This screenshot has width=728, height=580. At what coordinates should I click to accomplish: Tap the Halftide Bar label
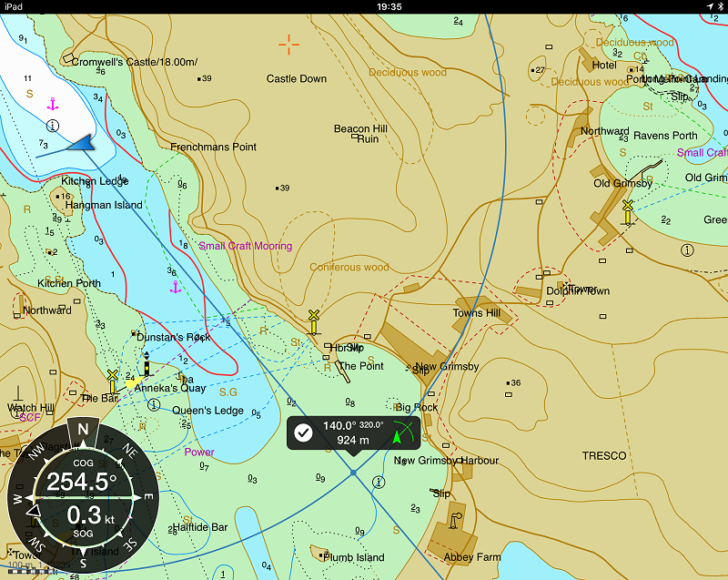point(200,527)
